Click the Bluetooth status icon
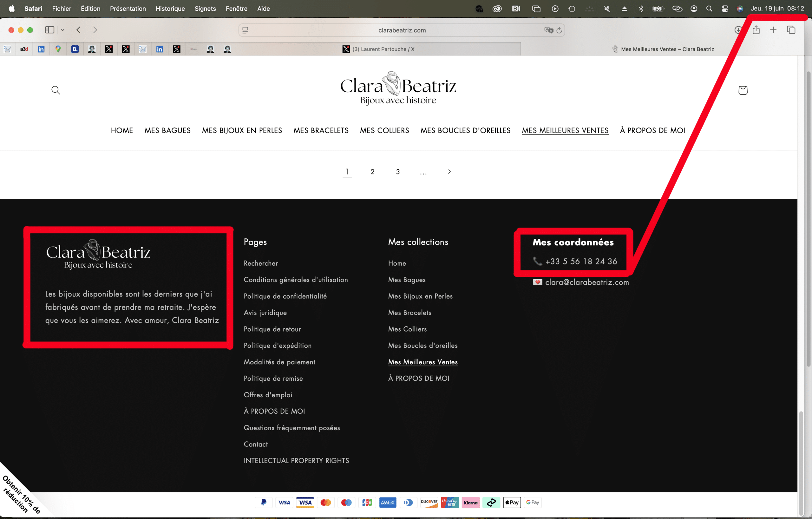This screenshot has height=519, width=812. pyautogui.click(x=641, y=9)
